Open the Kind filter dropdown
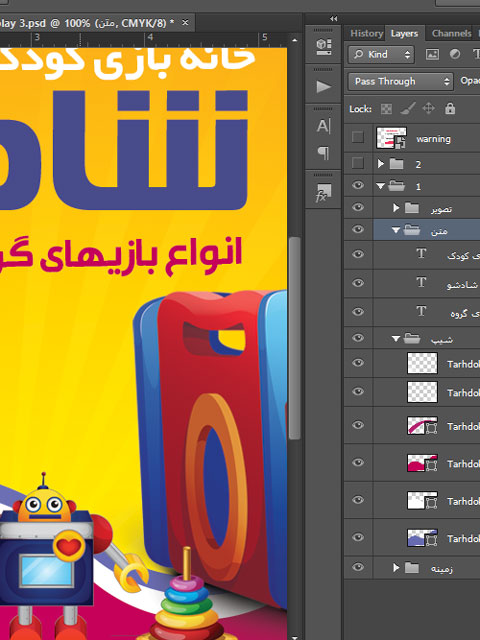 coord(381,54)
